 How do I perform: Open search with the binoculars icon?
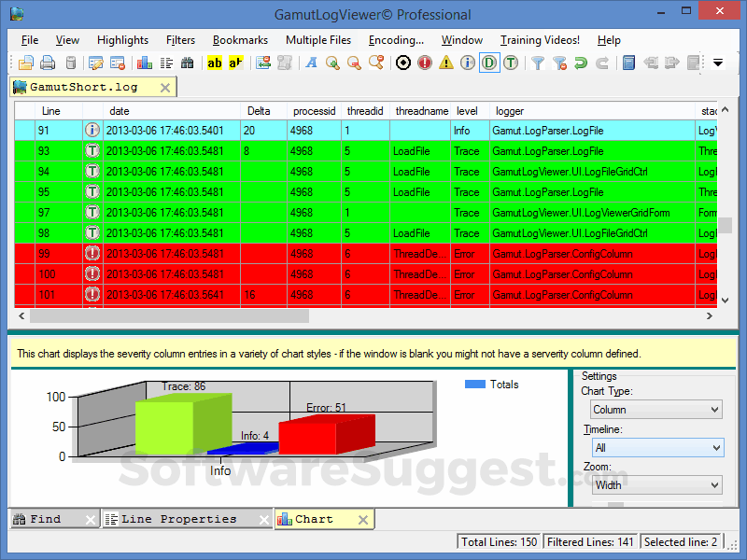point(187,63)
